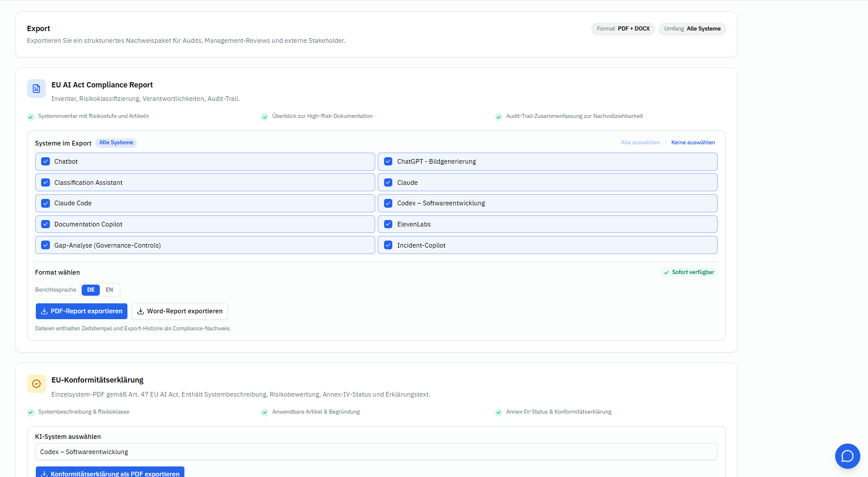
Task: Uncheck the ElevenLabs system checkbox
Action: 388,224
